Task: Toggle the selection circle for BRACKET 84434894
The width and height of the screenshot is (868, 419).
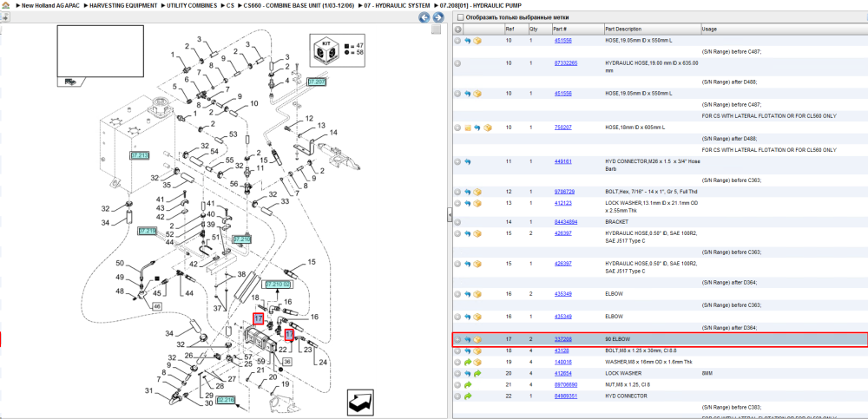Action: coord(457,222)
